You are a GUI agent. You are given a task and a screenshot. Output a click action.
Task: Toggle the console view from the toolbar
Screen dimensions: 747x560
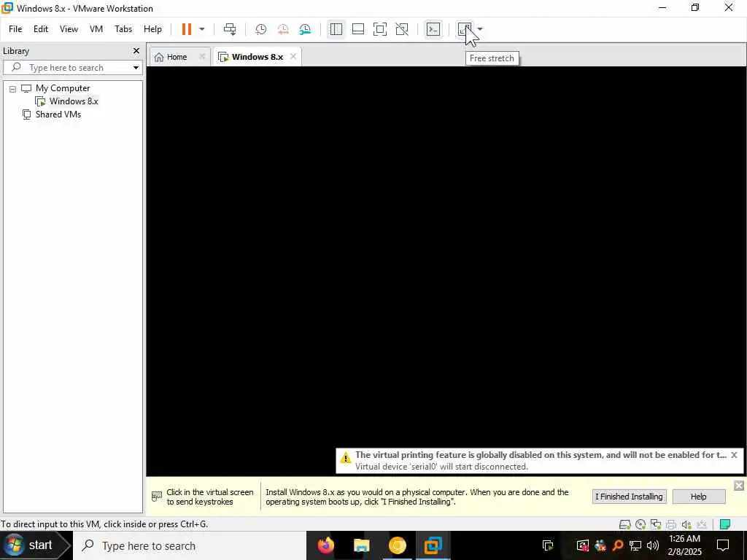point(433,29)
